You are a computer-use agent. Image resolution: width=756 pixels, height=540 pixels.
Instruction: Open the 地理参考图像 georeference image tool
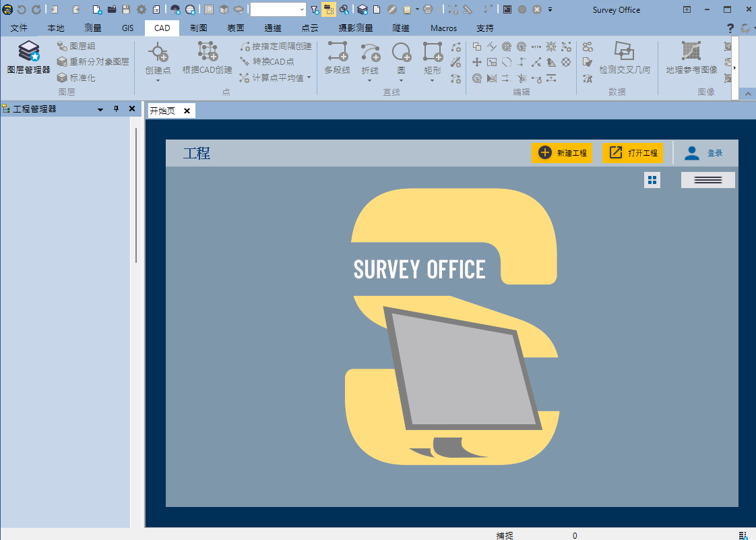pos(691,57)
